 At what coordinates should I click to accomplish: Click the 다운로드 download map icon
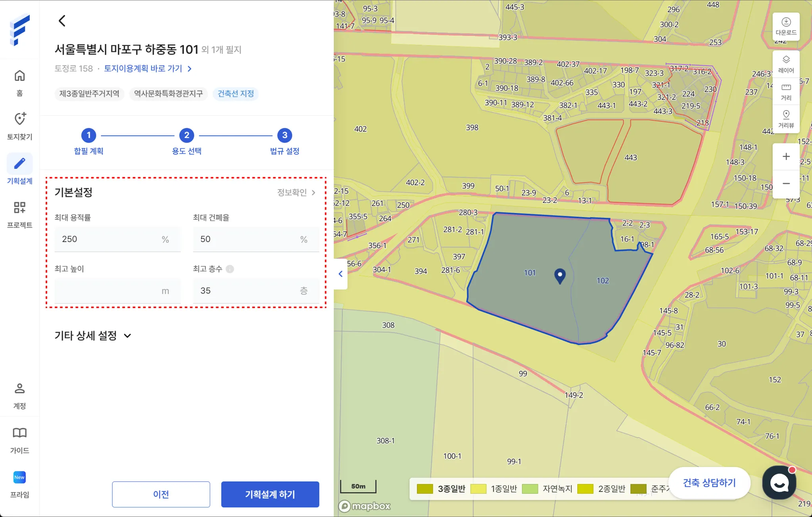coord(786,26)
